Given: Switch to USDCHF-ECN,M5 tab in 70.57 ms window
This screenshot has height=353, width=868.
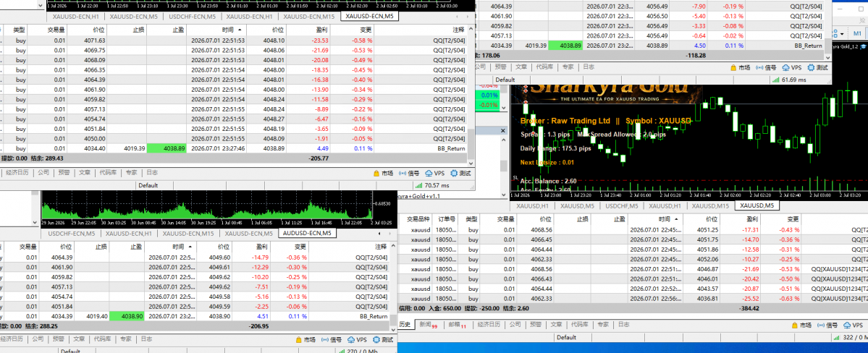Looking at the screenshot, I should [x=191, y=17].
